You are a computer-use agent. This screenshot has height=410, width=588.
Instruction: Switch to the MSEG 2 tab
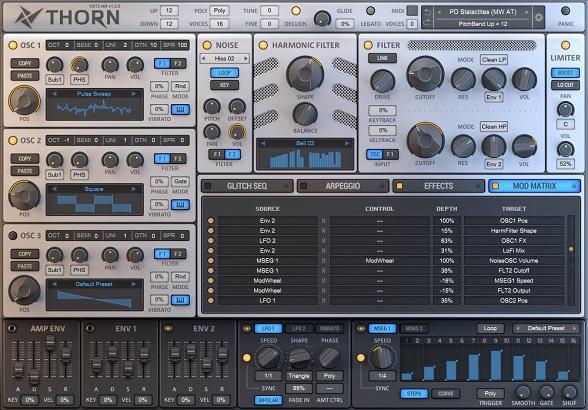[x=414, y=329]
